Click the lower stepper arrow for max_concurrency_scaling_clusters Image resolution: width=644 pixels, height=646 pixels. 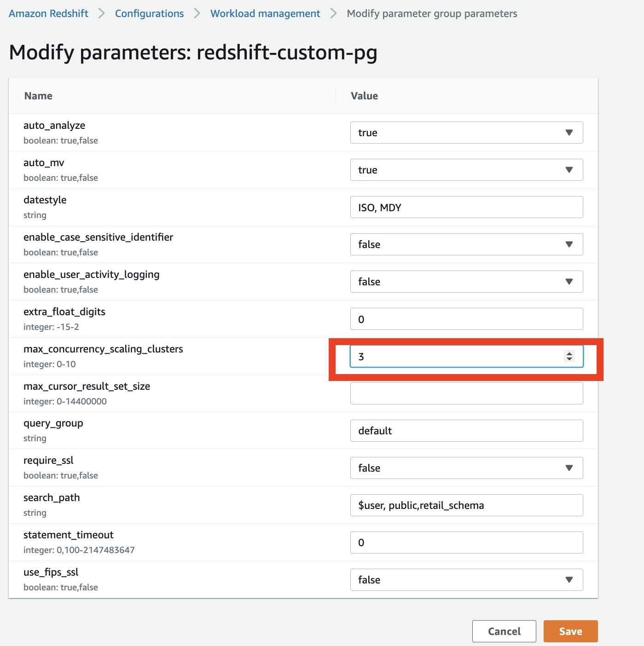[569, 359]
